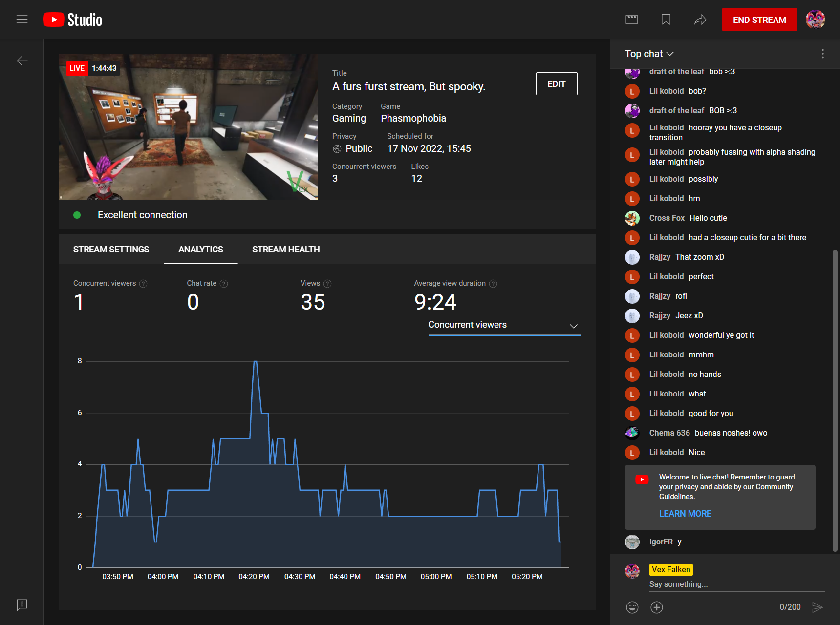This screenshot has width=840, height=625.
Task: Open the emoji picker in chat
Action: 632,607
